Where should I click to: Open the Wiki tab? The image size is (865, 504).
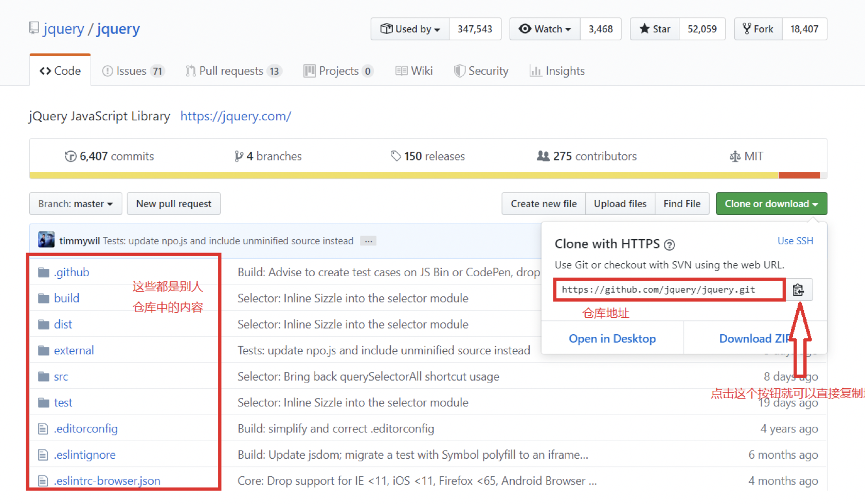pos(414,71)
